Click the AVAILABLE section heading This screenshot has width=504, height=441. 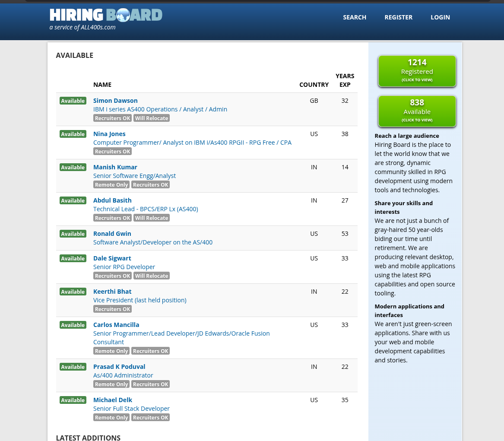[75, 55]
